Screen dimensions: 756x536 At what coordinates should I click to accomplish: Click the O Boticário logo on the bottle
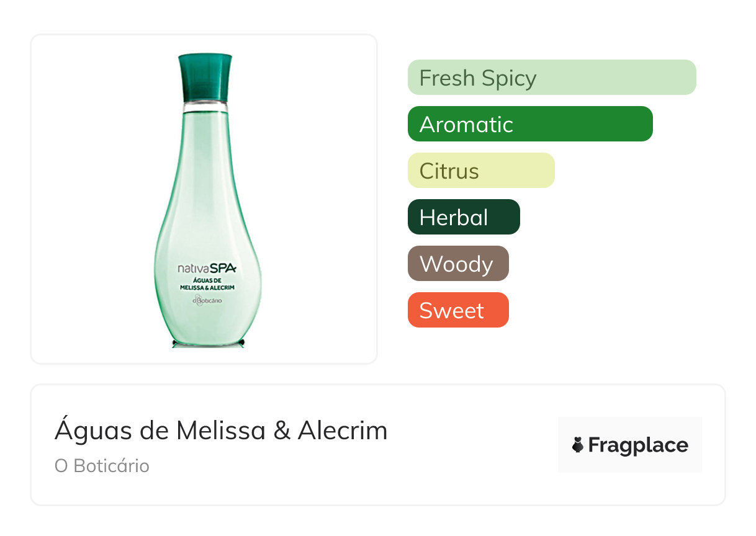(207, 301)
